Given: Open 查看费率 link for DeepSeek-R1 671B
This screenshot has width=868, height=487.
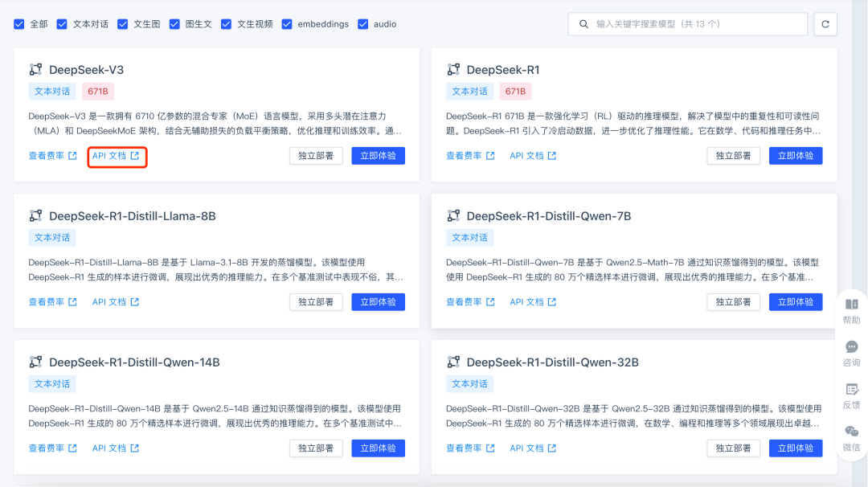Looking at the screenshot, I should click(x=470, y=156).
